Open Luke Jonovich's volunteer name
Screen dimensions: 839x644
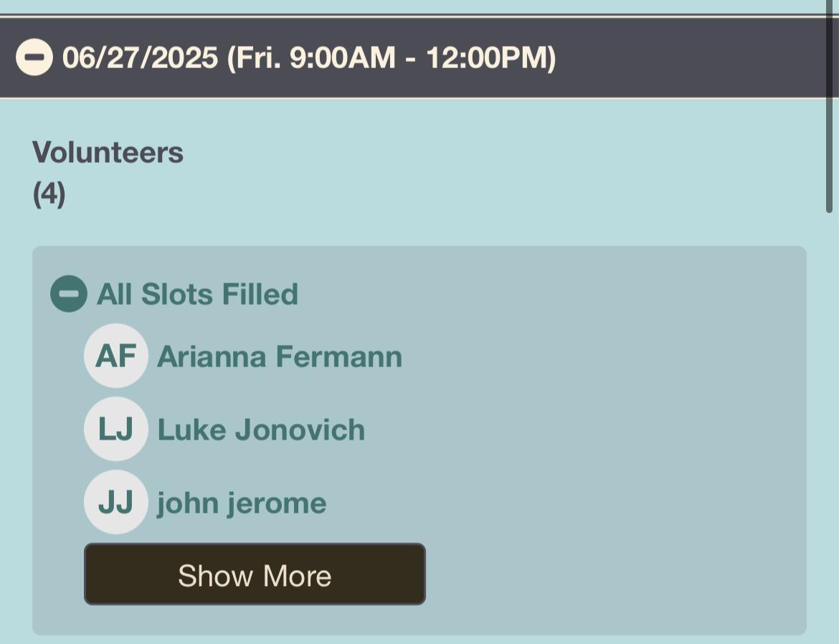[x=261, y=430]
